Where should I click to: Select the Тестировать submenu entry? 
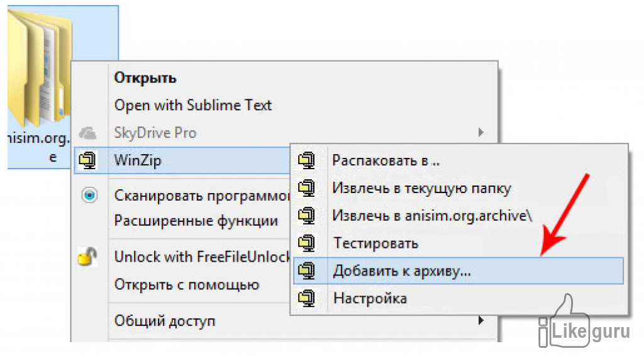[375, 243]
